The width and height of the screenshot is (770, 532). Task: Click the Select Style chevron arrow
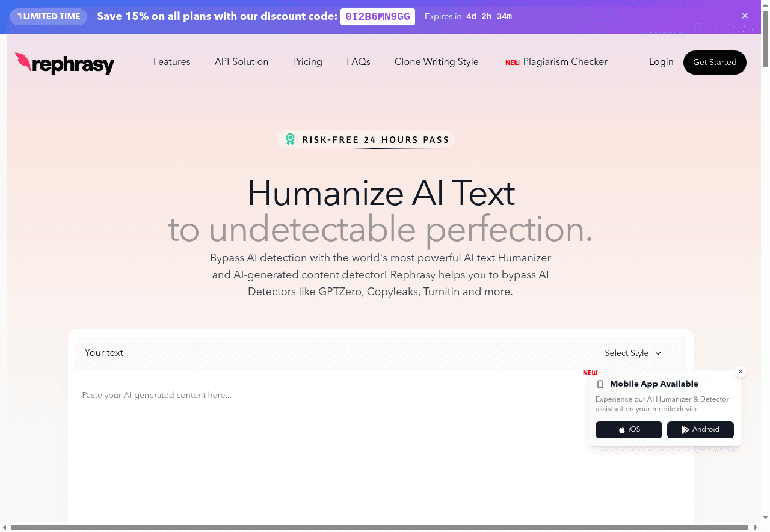tap(658, 353)
